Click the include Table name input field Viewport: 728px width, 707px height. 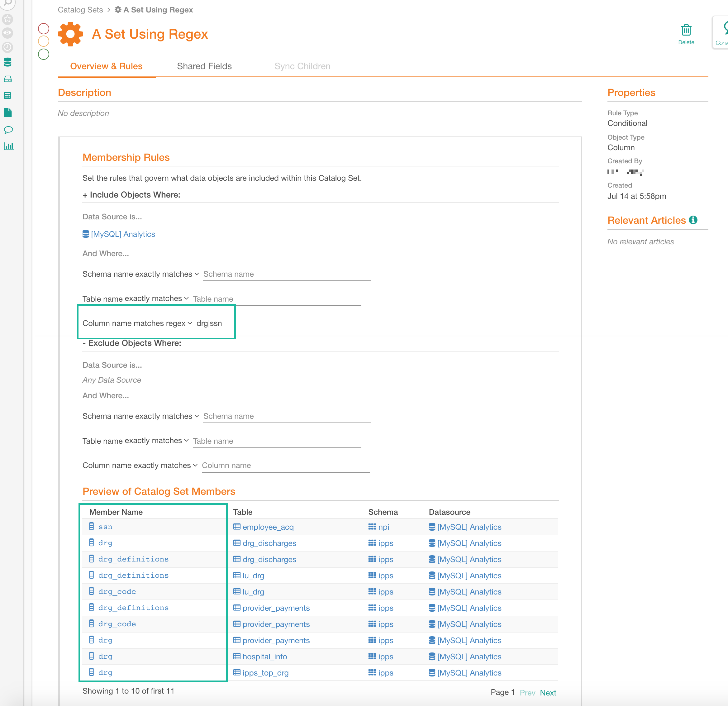[277, 299]
